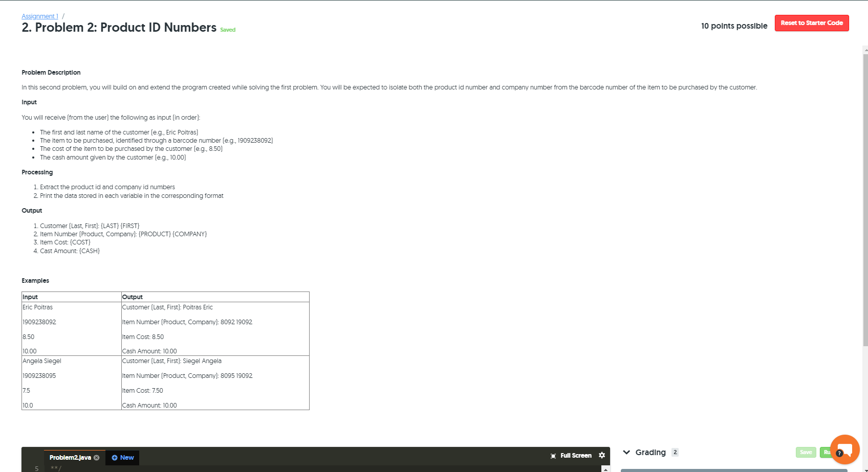
Task: Add a new file with the New tab
Action: click(123, 458)
